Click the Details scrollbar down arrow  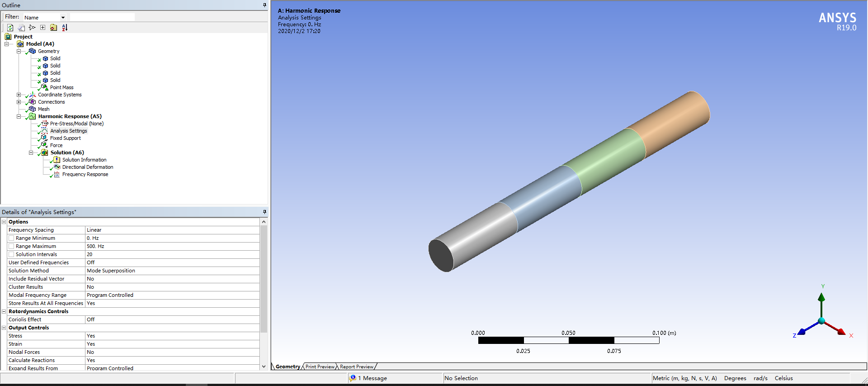[x=264, y=367]
